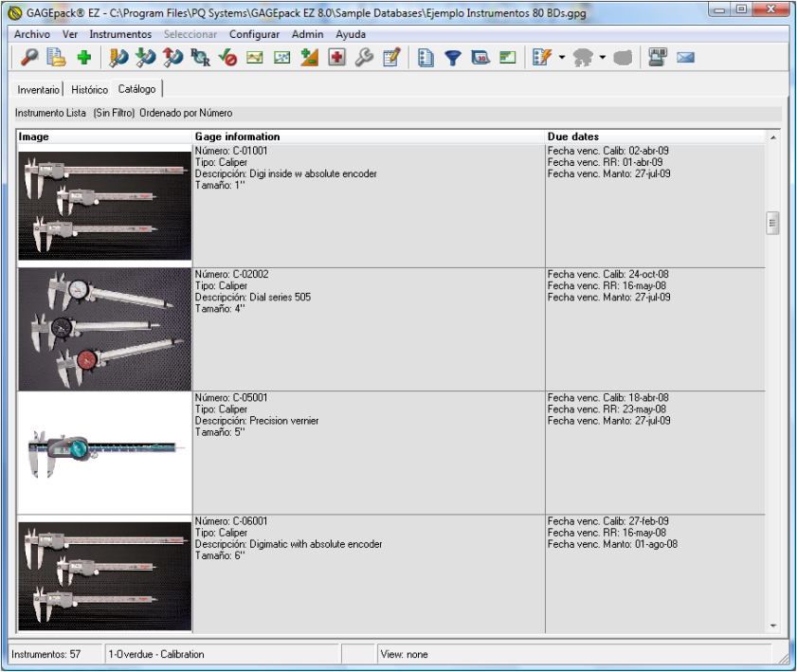Click the ruler and micrometer calibration icon

(x=118, y=57)
